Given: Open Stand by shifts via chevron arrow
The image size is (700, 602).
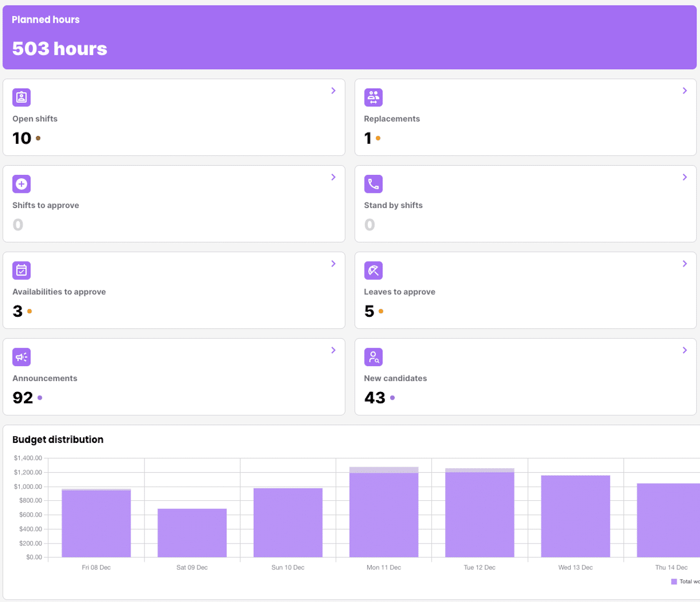Looking at the screenshot, I should (685, 177).
